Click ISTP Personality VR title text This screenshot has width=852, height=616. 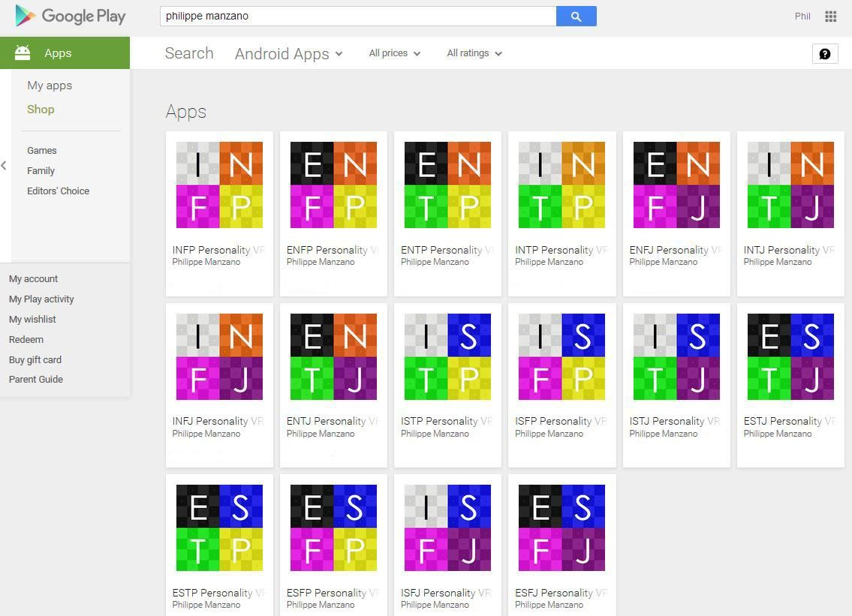(x=447, y=421)
